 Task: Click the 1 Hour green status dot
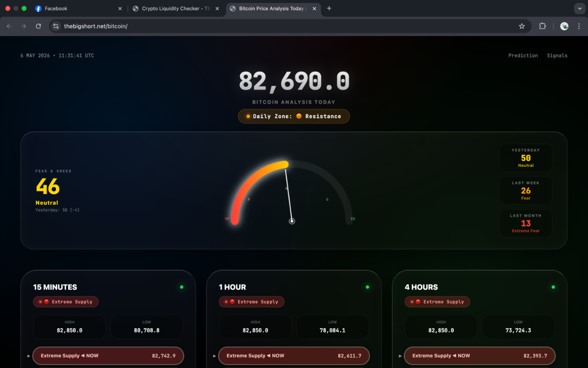click(x=367, y=287)
